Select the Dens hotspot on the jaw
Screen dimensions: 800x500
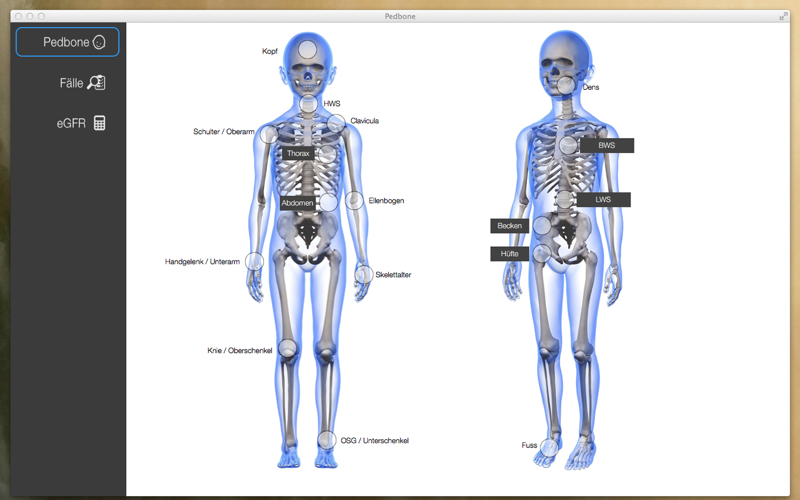pyautogui.click(x=565, y=85)
